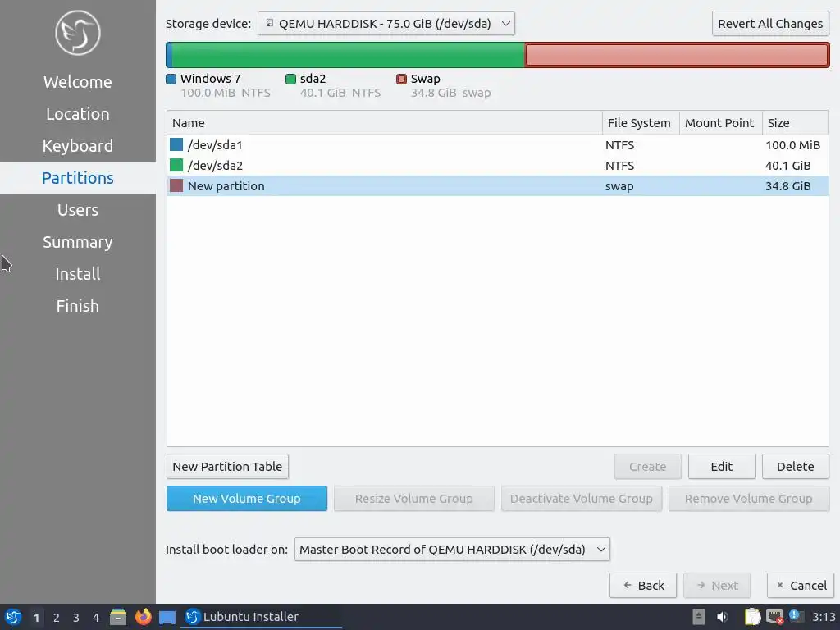840x630 pixels.
Task: Select the /dev/sda1 partition row
Action: tap(498, 144)
